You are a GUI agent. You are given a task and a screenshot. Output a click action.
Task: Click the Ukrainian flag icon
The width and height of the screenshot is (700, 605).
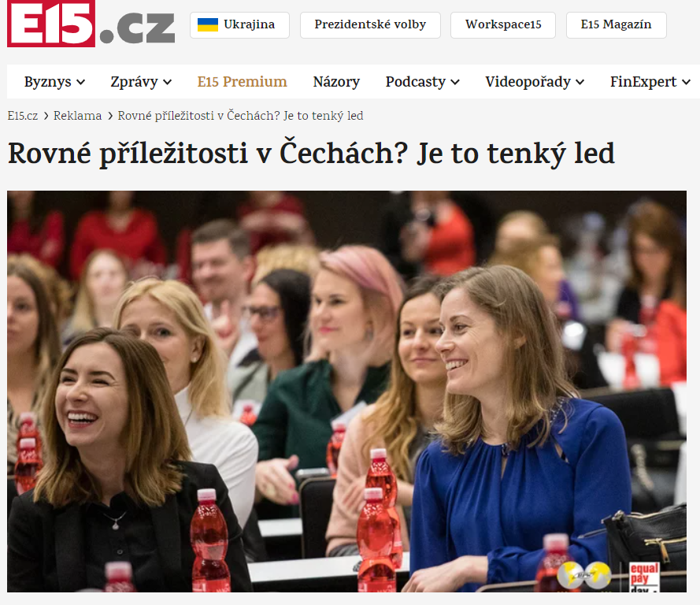(208, 25)
